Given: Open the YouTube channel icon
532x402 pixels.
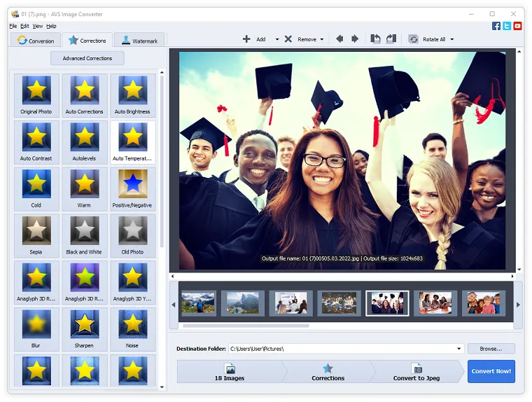Looking at the screenshot, I should pyautogui.click(x=517, y=26).
